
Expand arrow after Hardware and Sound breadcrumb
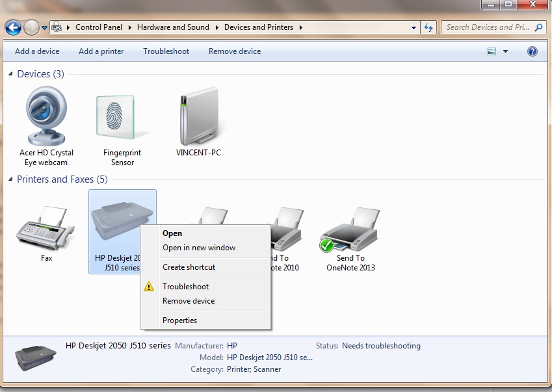[x=217, y=27]
